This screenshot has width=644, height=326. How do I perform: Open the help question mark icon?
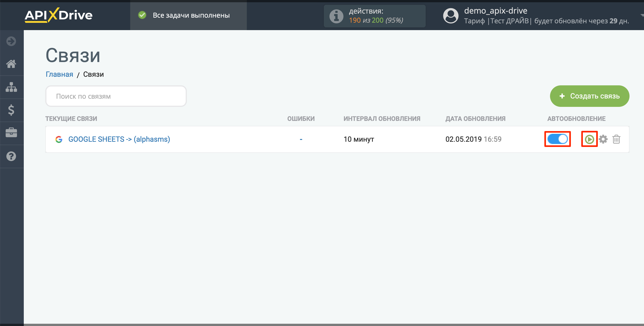click(x=11, y=156)
